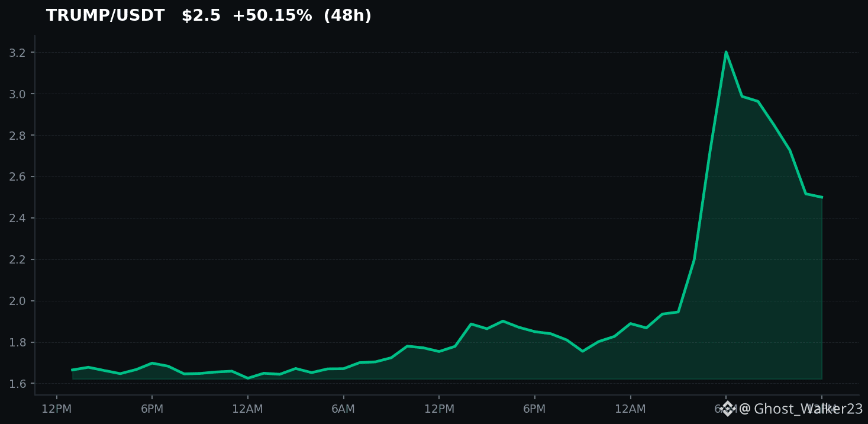Click the price line's highest peak point
The image size is (868, 424).
click(725, 52)
